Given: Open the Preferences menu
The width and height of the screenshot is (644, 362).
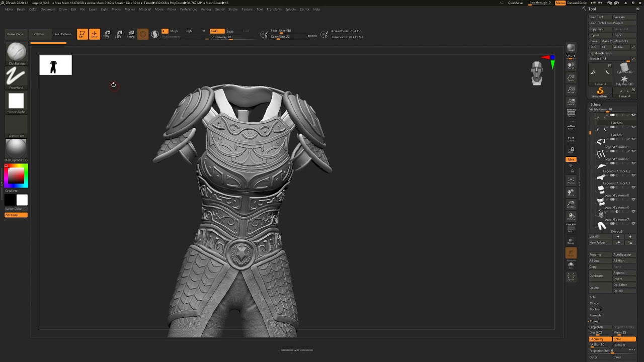Looking at the screenshot, I should (189, 9).
